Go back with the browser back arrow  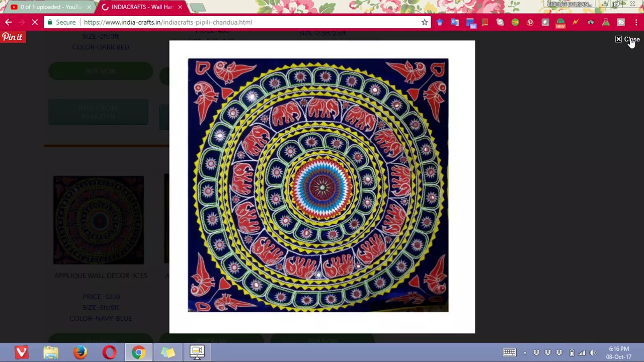click(x=9, y=22)
